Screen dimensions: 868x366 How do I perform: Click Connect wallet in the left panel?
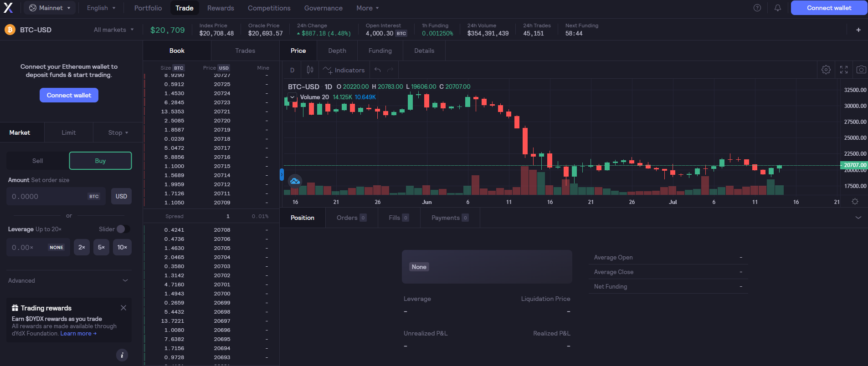69,95
